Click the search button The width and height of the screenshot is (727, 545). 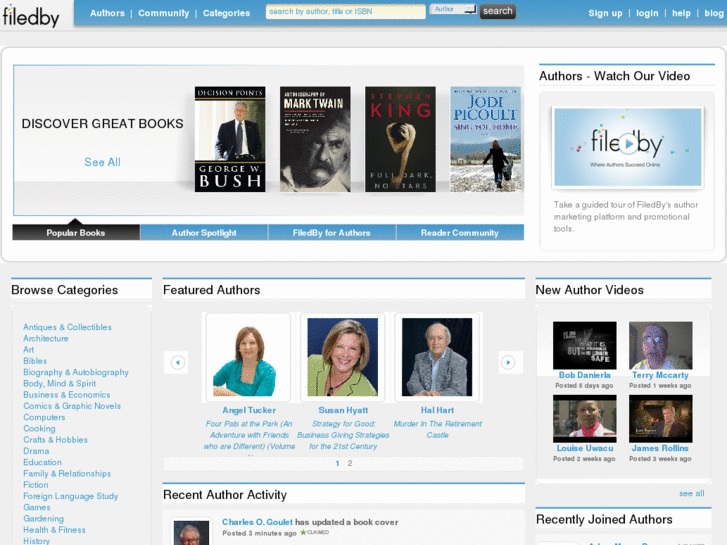[x=497, y=12]
